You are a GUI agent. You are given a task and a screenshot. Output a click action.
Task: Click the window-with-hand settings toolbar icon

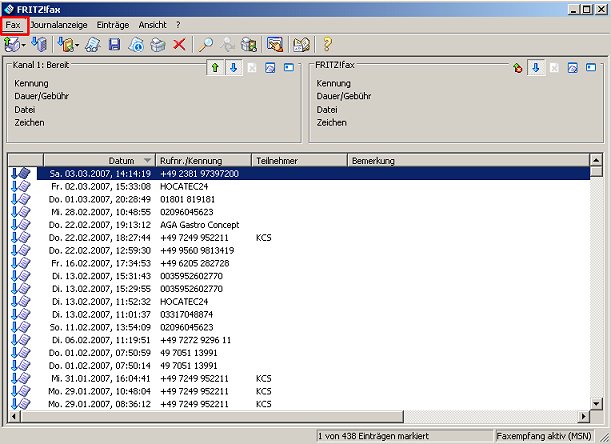pyautogui.click(x=275, y=44)
